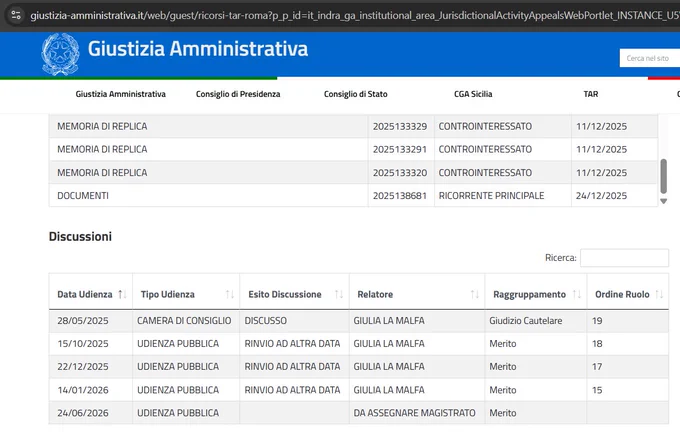Open the Consiglio di Presidenza menu

coord(238,94)
